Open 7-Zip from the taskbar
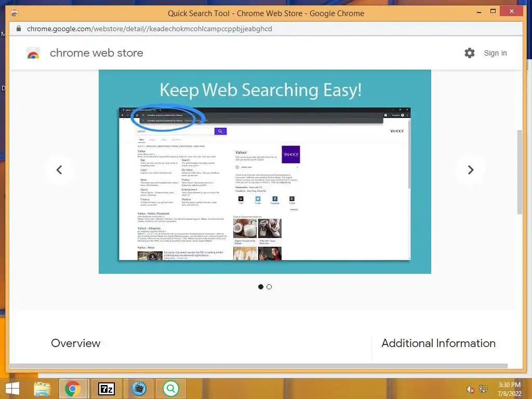 [x=106, y=389]
